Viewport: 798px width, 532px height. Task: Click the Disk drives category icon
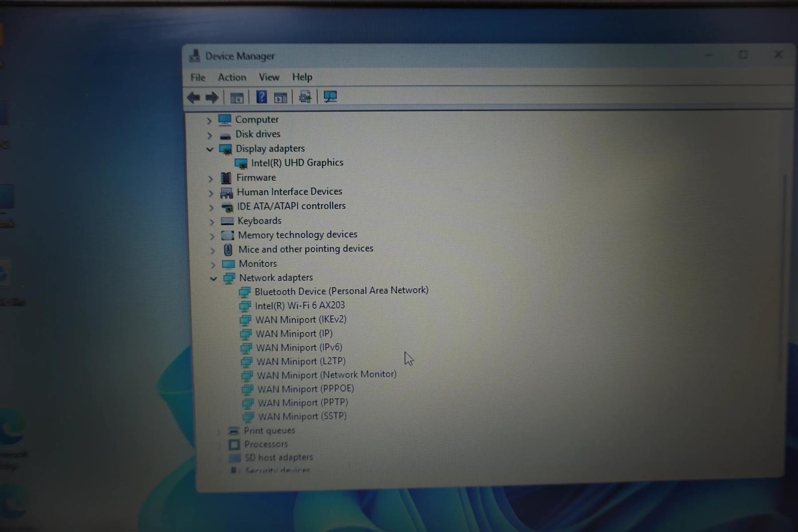coord(225,135)
